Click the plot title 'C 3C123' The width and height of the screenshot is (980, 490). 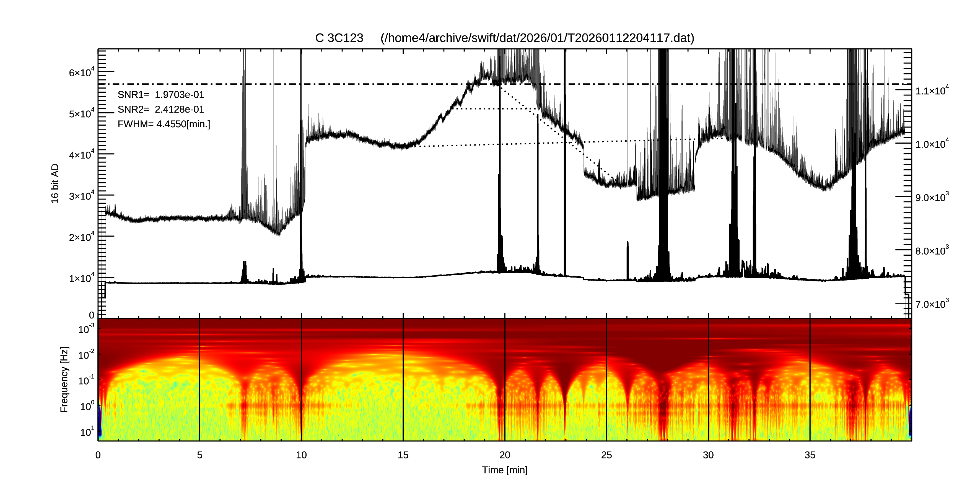click(339, 38)
